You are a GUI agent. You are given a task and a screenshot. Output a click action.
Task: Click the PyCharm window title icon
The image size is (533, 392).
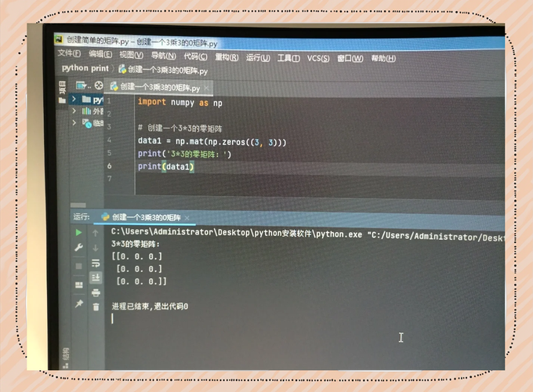coord(59,39)
